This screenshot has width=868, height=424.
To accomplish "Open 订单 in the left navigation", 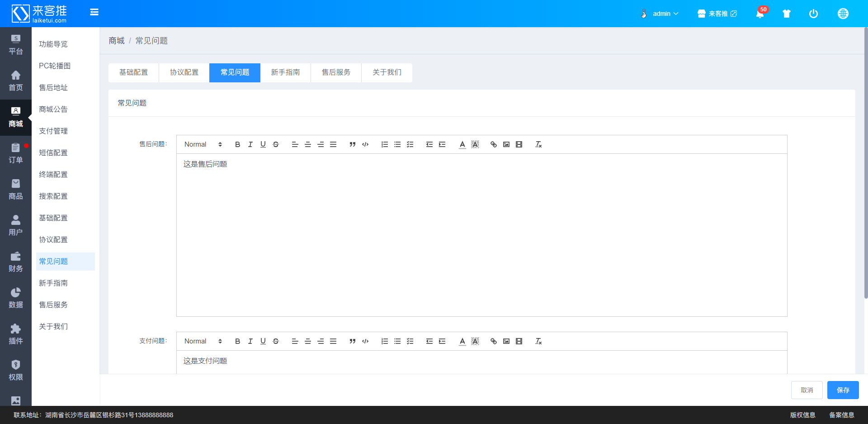I will (x=16, y=154).
